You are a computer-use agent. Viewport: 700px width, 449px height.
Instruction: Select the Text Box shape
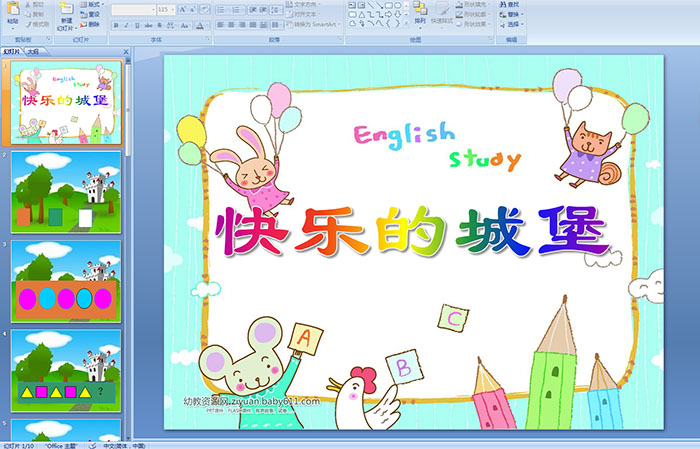pos(352,5)
